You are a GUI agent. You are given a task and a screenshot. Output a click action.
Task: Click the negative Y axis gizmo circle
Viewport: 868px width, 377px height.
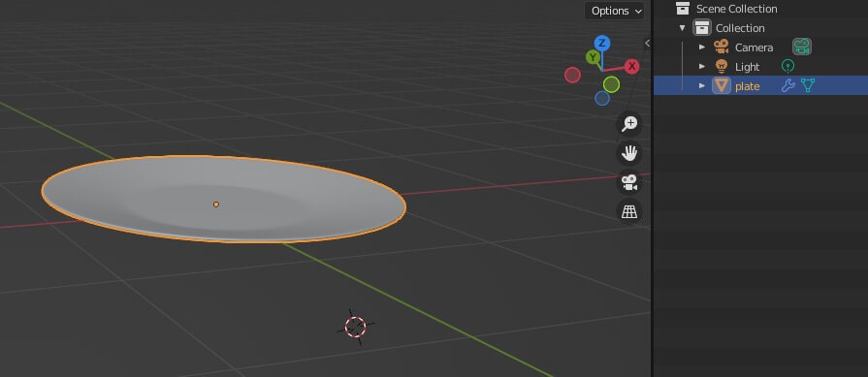pyautogui.click(x=611, y=84)
